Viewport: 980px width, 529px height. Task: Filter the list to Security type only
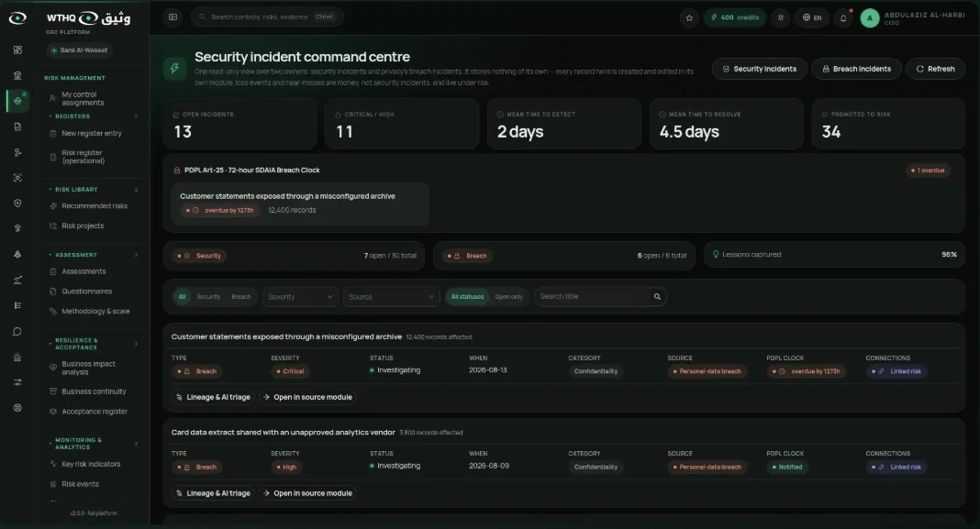tap(208, 297)
